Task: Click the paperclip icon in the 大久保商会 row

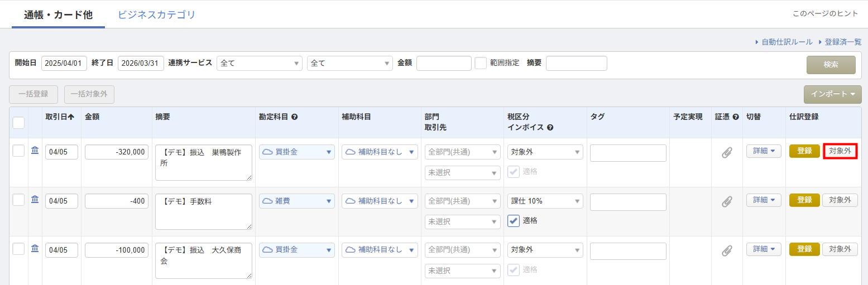Action: point(726,250)
